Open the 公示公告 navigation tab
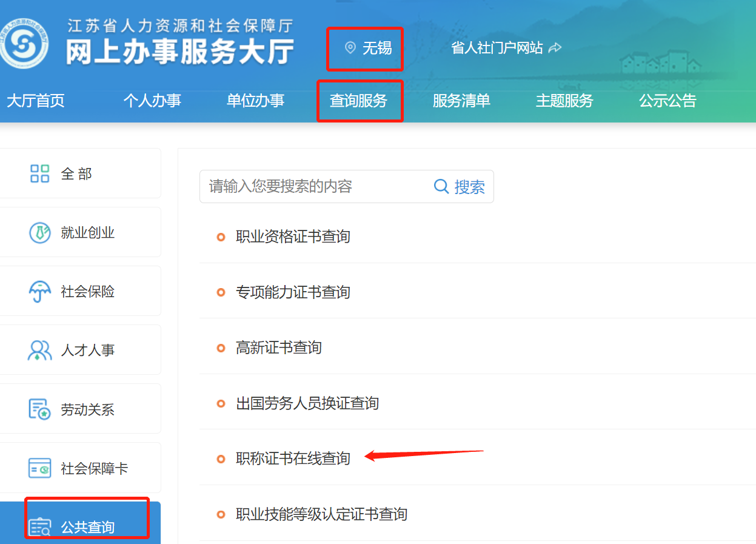 click(x=667, y=101)
